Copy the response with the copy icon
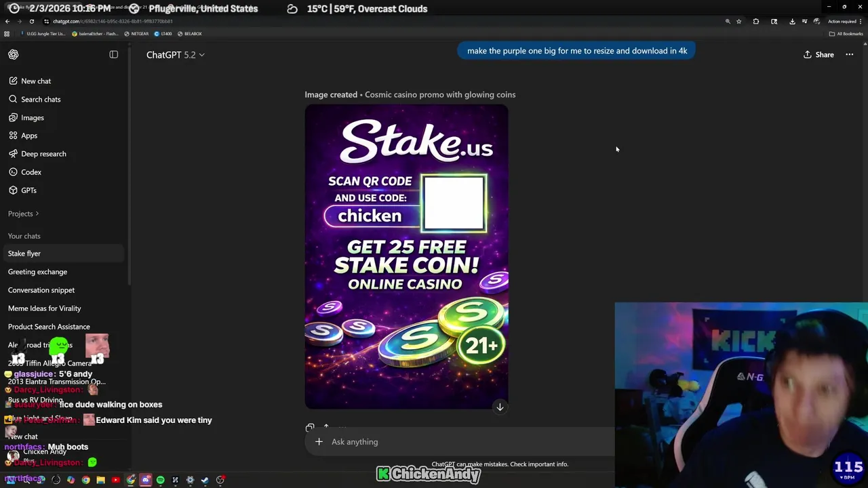The height and width of the screenshot is (488, 868). pos(310,428)
